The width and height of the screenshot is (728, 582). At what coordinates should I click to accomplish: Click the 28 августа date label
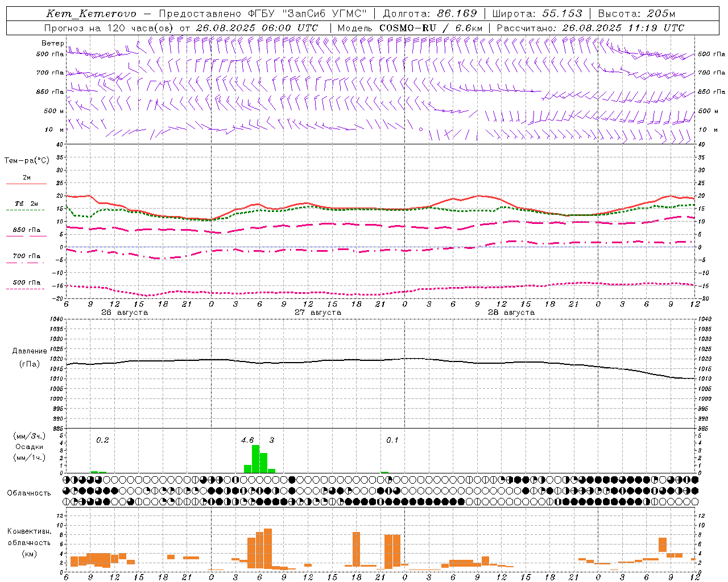[511, 313]
